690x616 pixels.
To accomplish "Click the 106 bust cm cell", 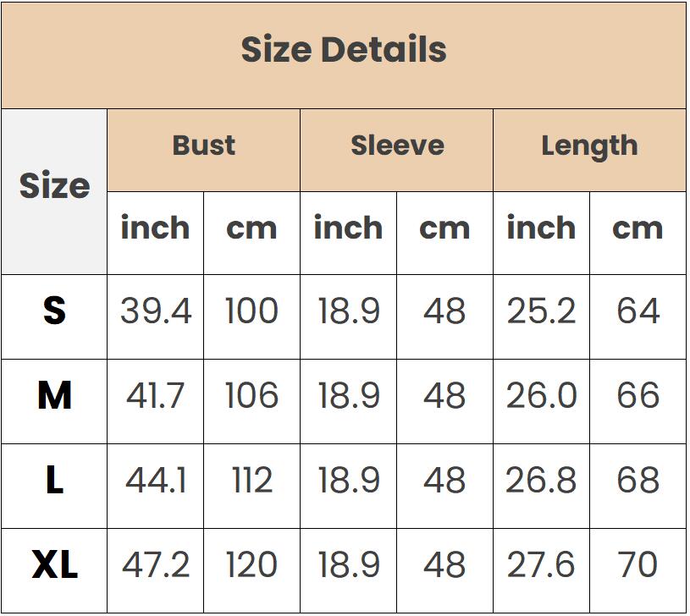I will [x=251, y=401].
